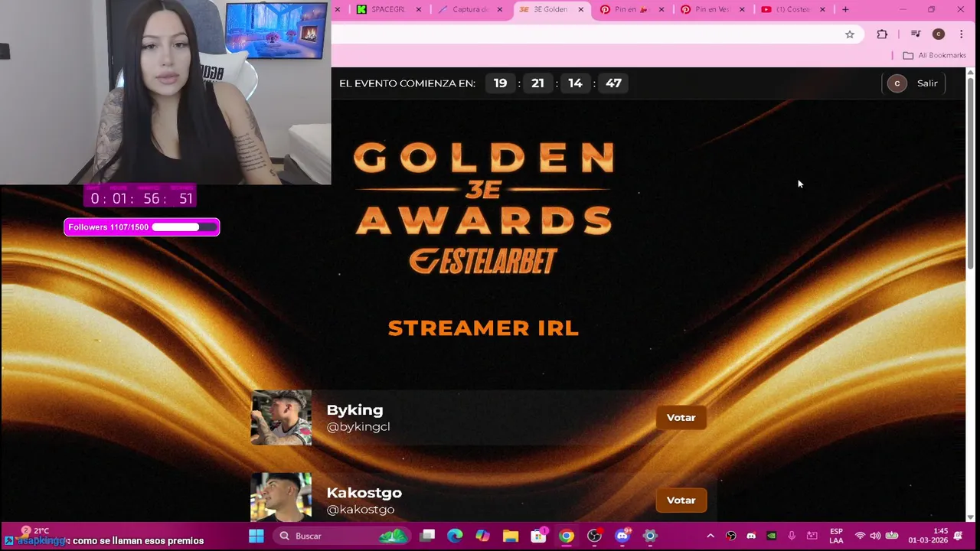The width and height of the screenshot is (980, 551).
Task: Open the volume speaker icon in the tray
Action: coord(875,536)
